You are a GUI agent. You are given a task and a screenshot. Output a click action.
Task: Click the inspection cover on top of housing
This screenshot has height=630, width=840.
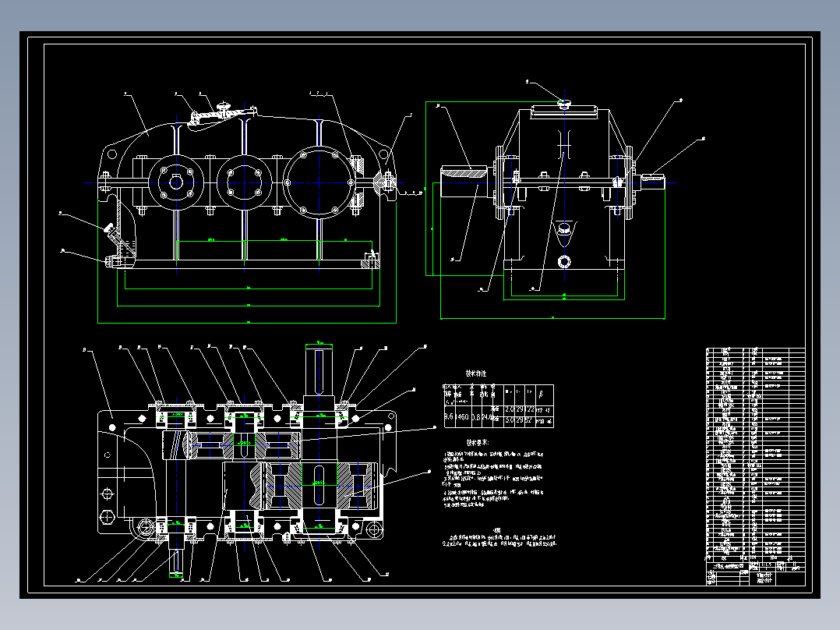coord(222,115)
